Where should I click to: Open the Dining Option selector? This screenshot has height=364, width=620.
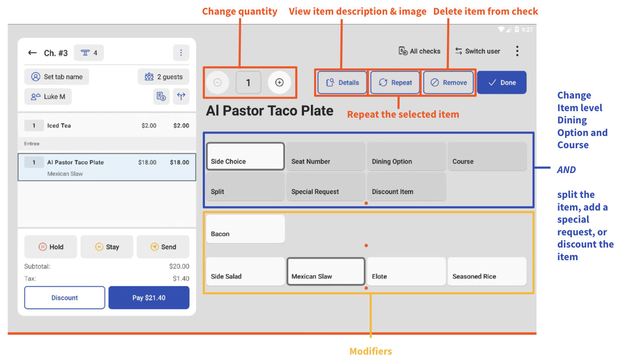pos(406,156)
